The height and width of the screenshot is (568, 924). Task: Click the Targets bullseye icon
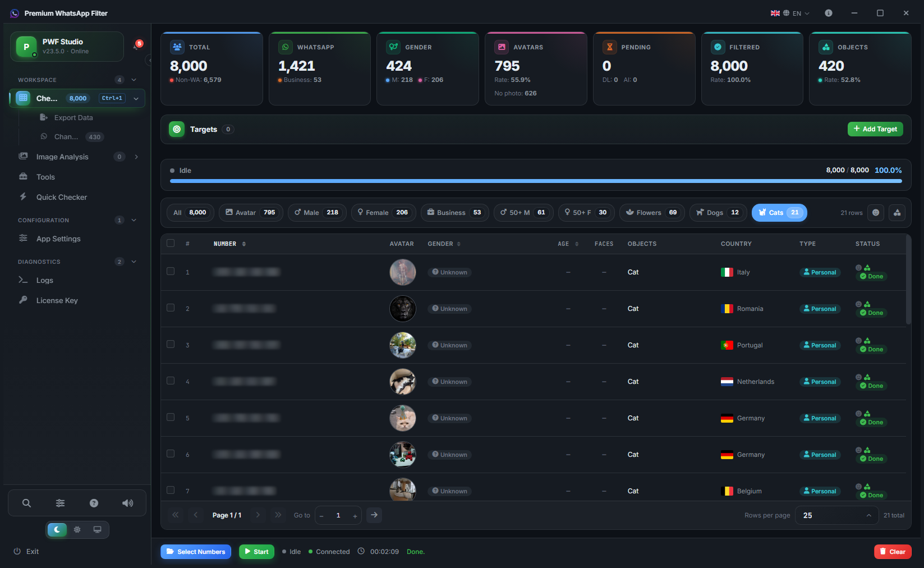click(177, 129)
